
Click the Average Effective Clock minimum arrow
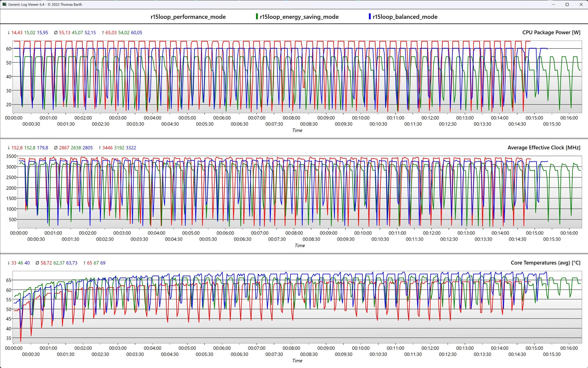point(9,148)
